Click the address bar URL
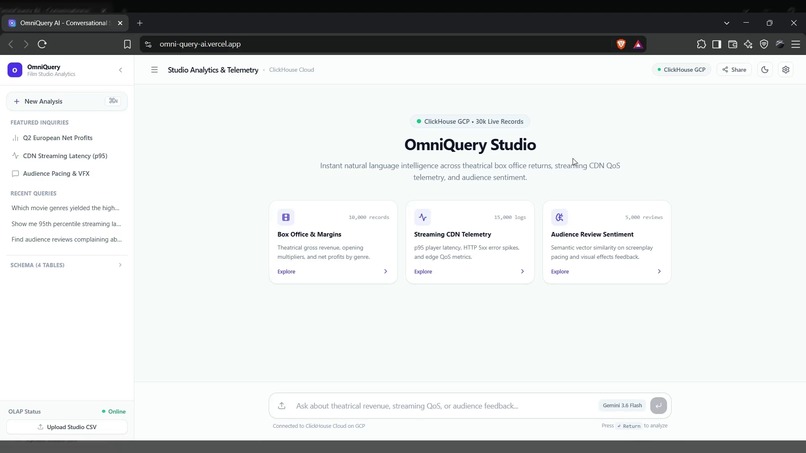Screen dimensions: 806x453 pos(200,44)
